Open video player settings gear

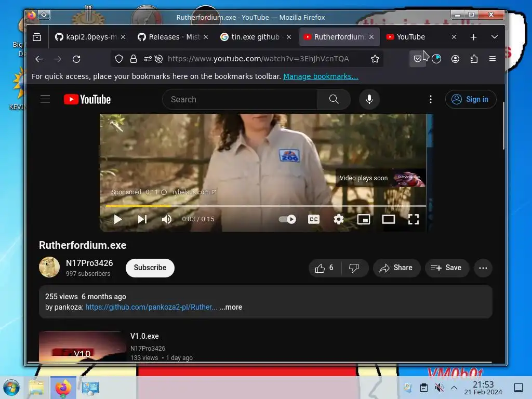[339, 219]
